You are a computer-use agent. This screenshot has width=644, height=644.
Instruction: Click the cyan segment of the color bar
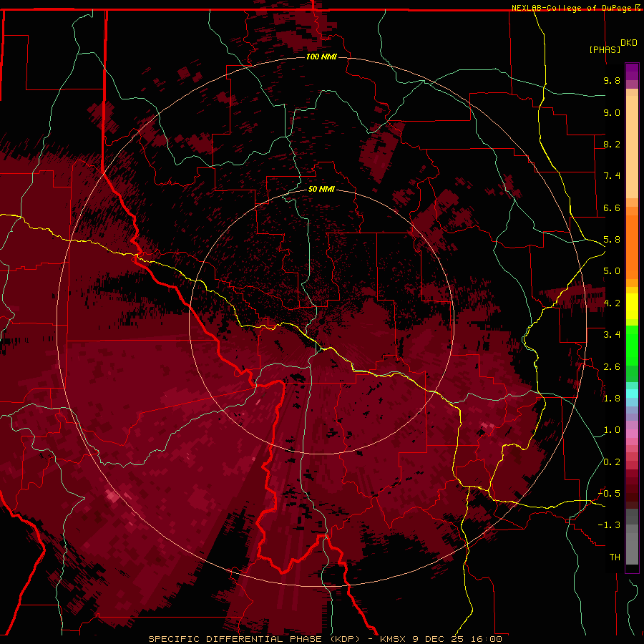632,394
